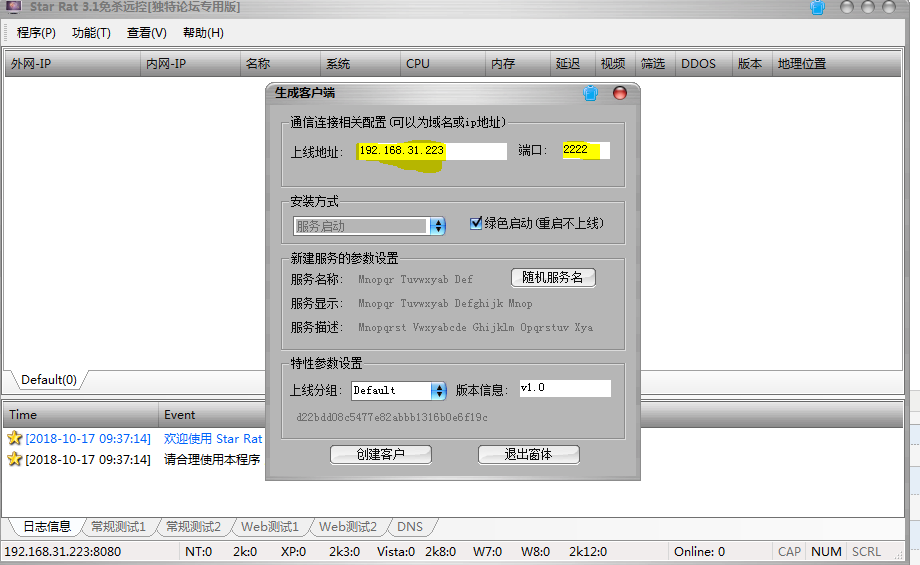920x565 pixels.
Task: Click the 请合理使用本程序 log event text
Action: (212, 459)
